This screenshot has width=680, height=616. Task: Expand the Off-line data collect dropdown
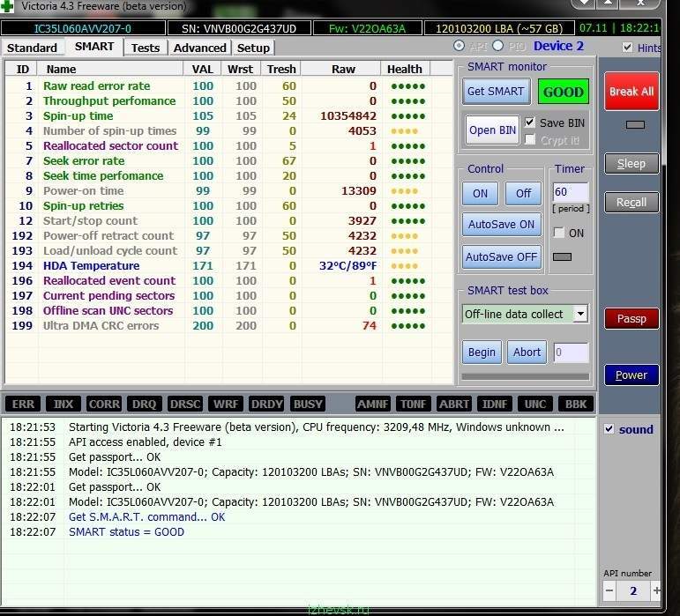[580, 314]
